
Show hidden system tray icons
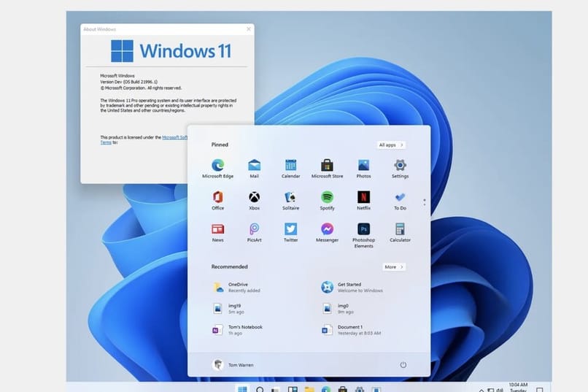tap(481, 390)
